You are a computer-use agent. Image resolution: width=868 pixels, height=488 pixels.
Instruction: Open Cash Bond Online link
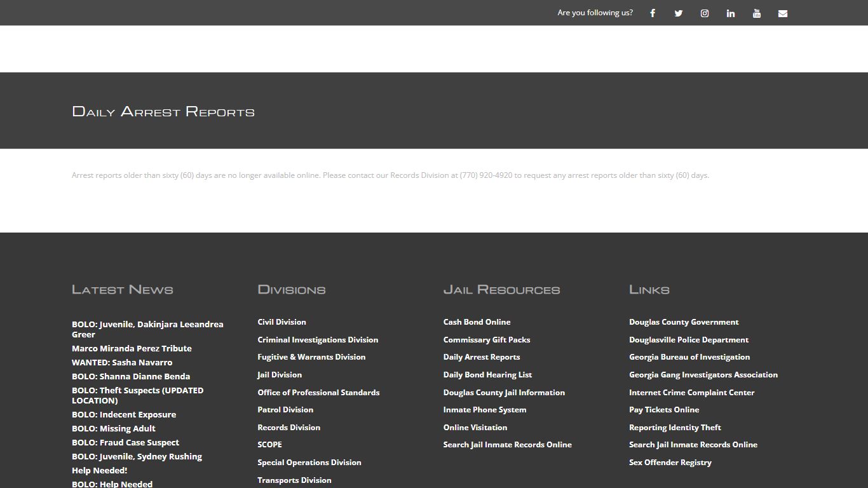(477, 322)
